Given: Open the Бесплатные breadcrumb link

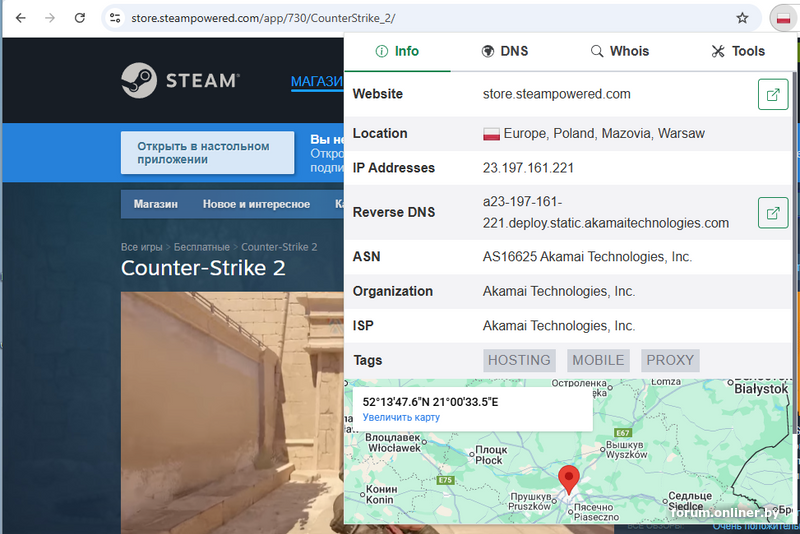Looking at the screenshot, I should click(x=202, y=247).
